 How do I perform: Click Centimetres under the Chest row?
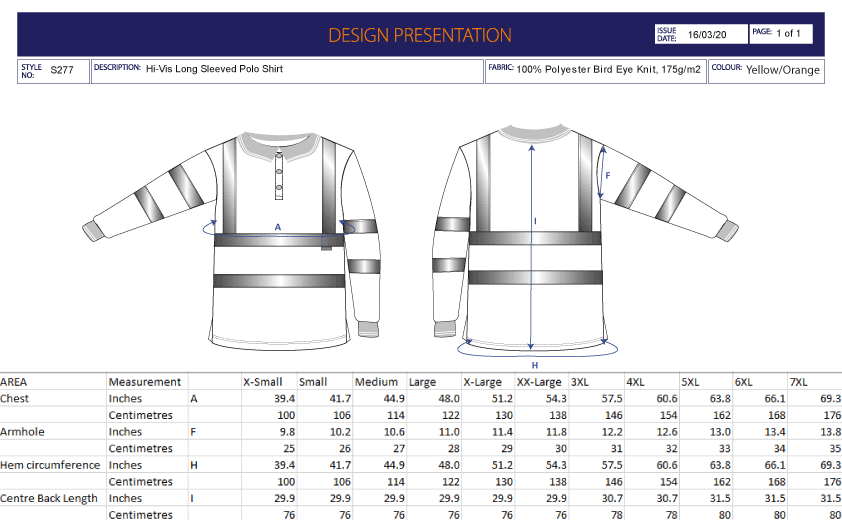tap(141, 415)
